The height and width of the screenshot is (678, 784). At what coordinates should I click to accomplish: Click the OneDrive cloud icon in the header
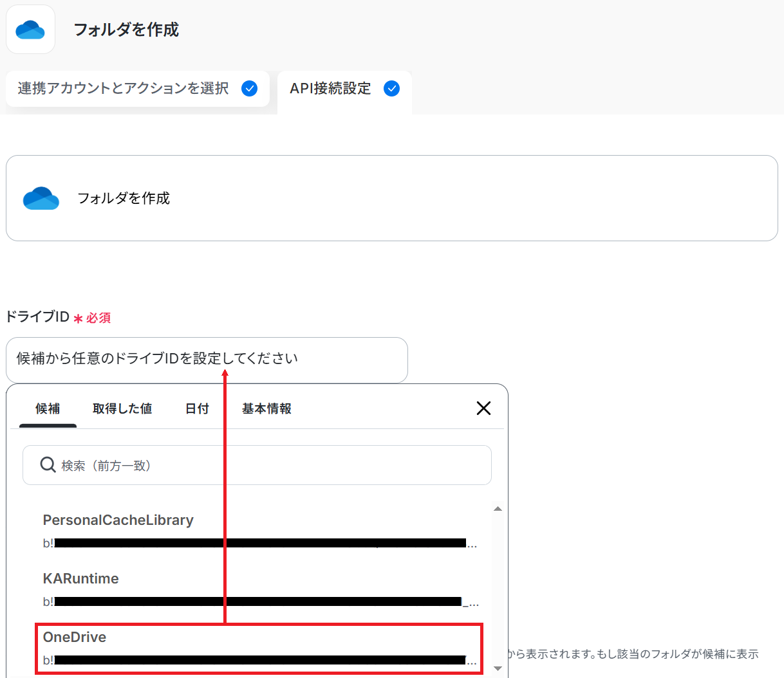coord(30,30)
